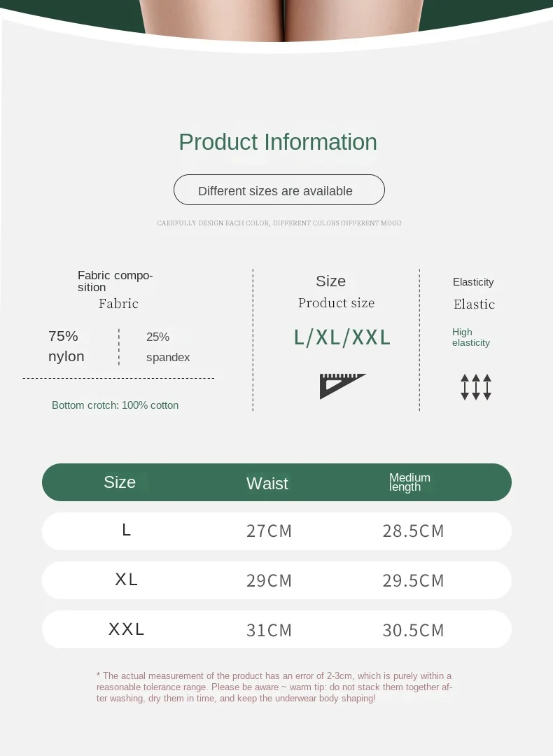Click the Size column header
The image size is (553, 756).
coord(120,482)
